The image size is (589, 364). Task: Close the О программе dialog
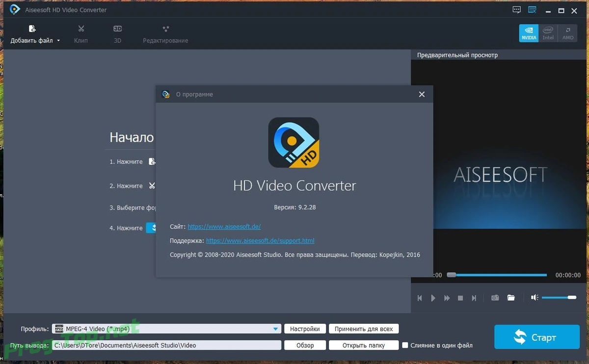422,94
